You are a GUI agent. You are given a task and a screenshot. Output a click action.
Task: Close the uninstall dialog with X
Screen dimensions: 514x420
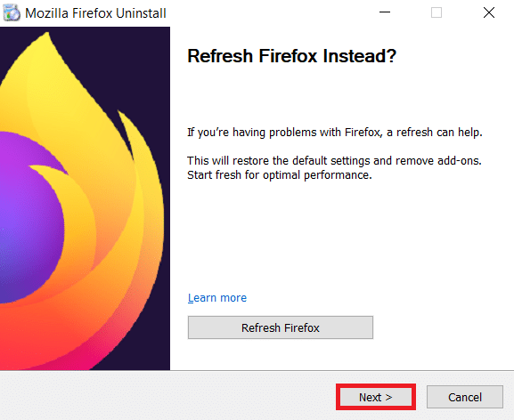pyautogui.click(x=489, y=12)
